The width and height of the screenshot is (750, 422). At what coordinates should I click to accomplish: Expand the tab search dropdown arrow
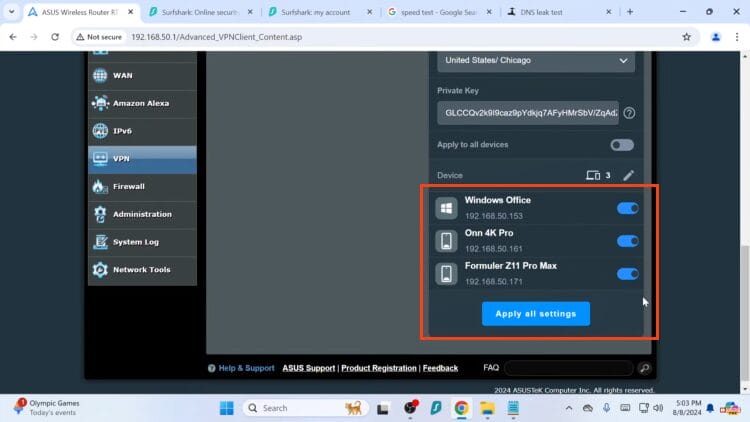coord(11,12)
